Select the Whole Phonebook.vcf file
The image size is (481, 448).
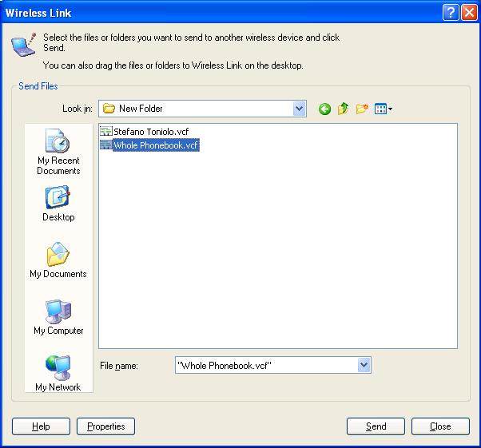coord(155,145)
